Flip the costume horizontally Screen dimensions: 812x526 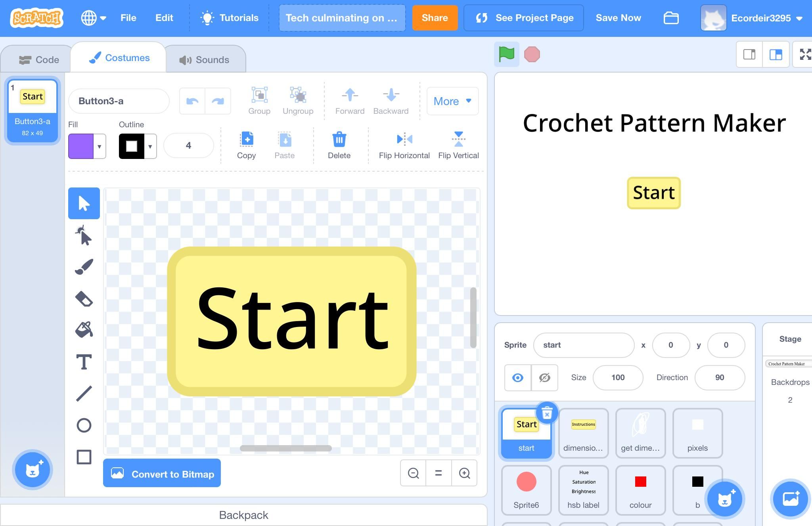point(403,145)
